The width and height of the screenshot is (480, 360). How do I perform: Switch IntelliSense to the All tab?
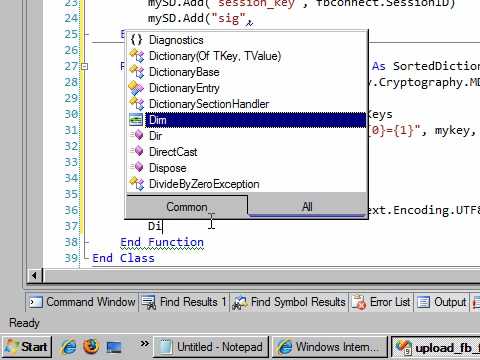pos(307,207)
